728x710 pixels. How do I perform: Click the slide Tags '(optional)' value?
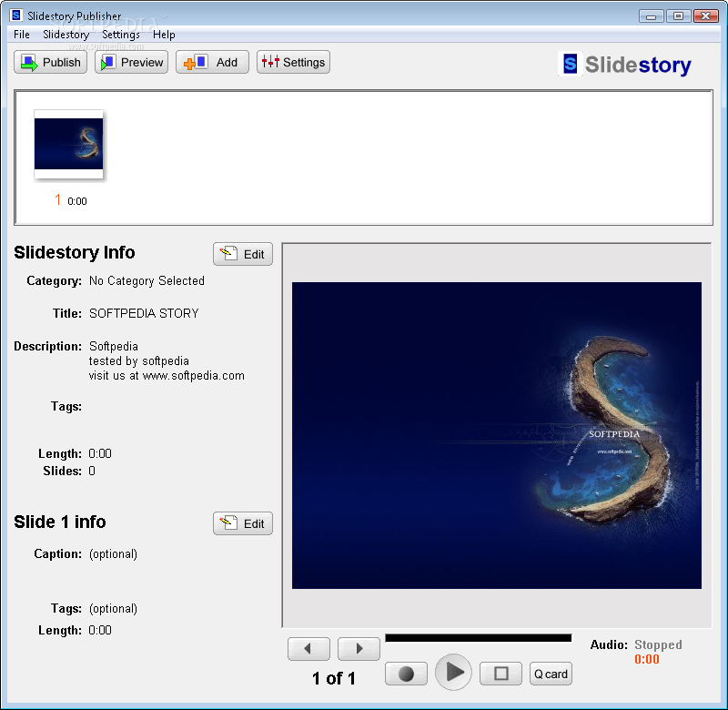[113, 609]
